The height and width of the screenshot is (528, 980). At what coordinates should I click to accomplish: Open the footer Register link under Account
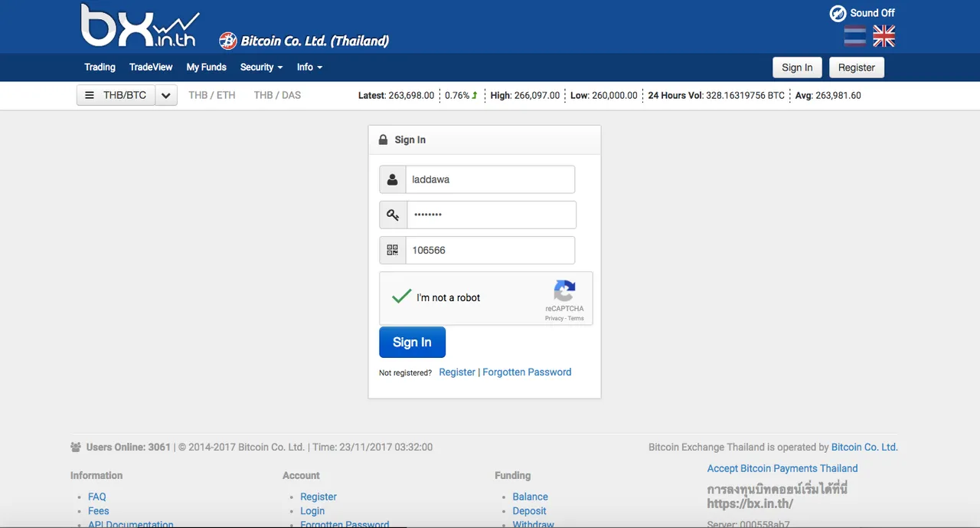pos(318,497)
